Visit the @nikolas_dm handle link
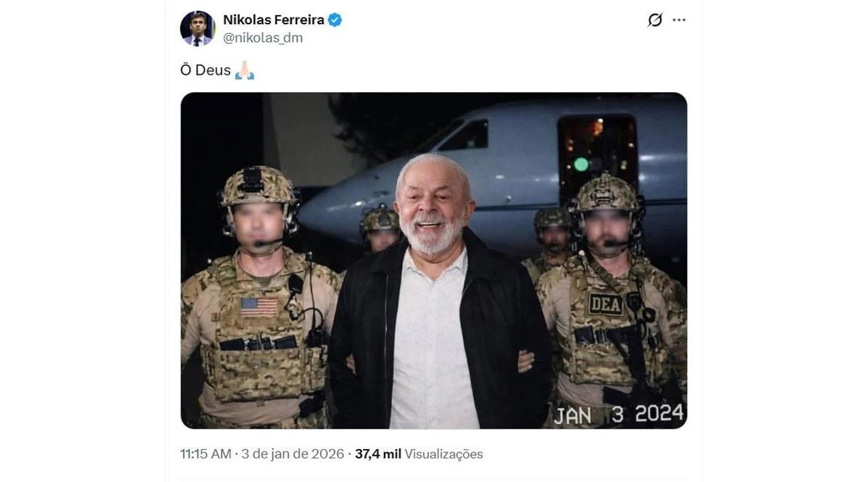 (263, 38)
